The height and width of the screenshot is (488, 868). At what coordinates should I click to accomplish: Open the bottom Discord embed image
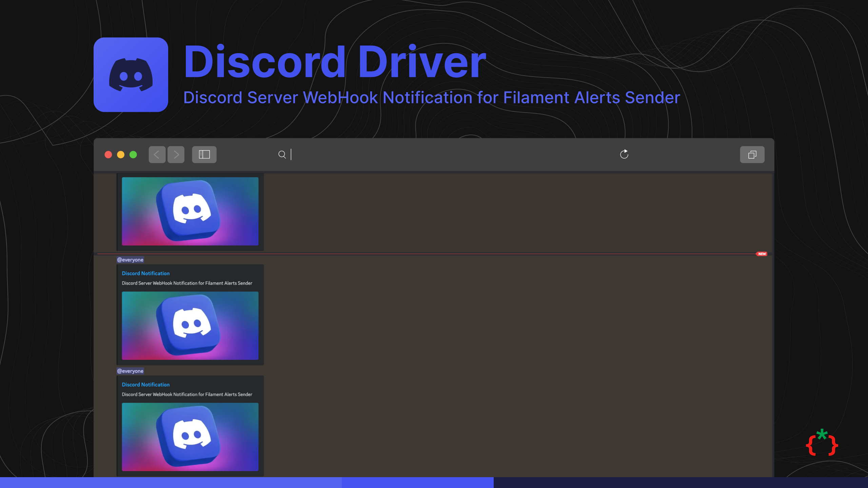[x=190, y=436]
